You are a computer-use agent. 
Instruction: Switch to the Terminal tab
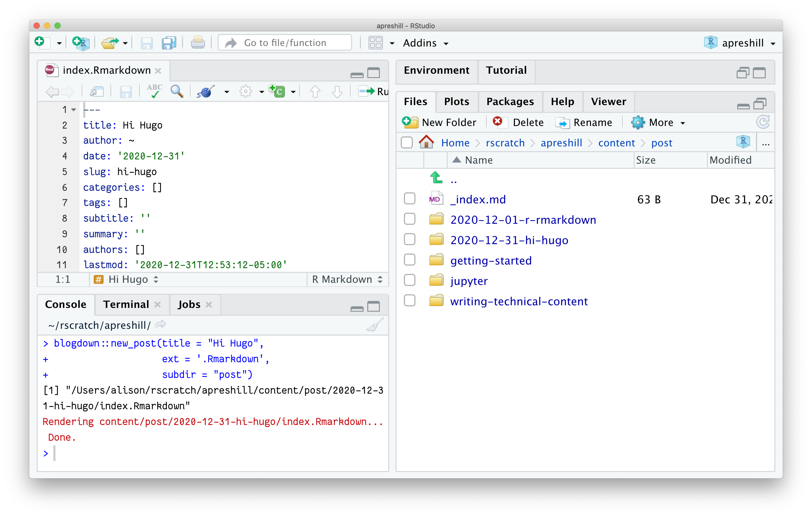tap(126, 304)
